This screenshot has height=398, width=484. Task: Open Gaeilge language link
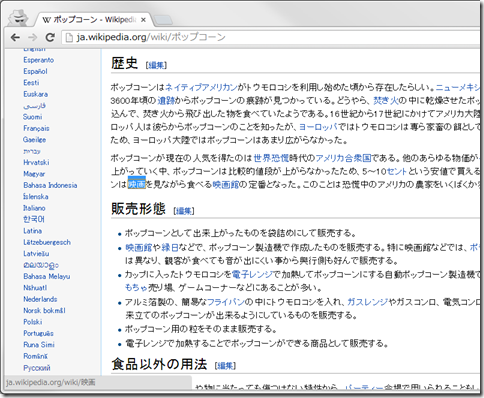(x=35, y=140)
